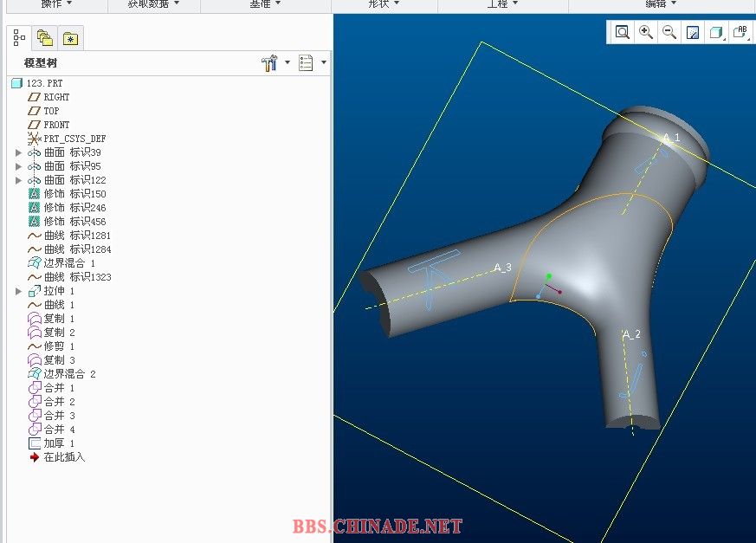Select the 加厚 1 feature

59,443
